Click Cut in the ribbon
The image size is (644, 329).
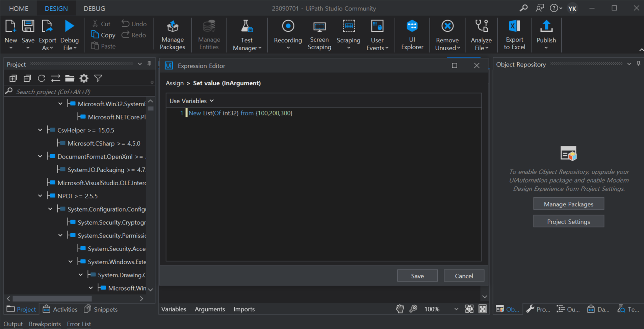pyautogui.click(x=101, y=24)
